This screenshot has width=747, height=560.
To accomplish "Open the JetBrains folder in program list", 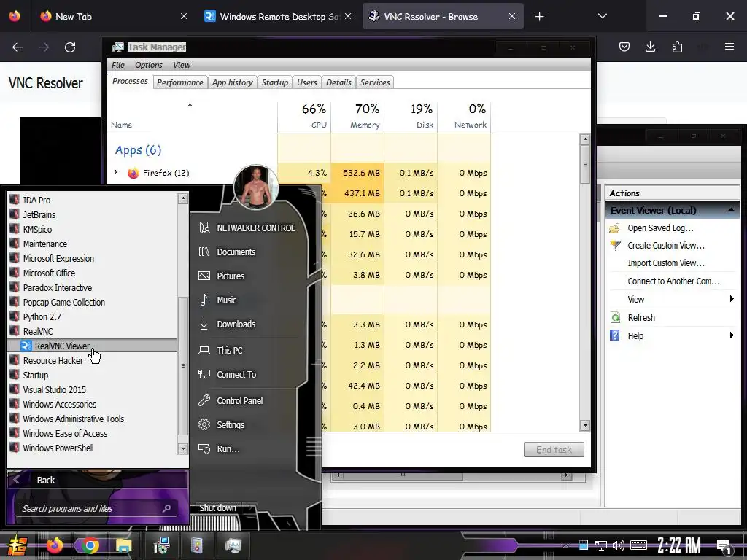I will pos(39,215).
